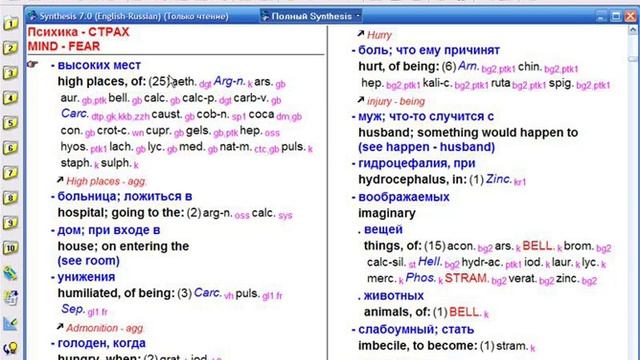Click remedy 'Arn.' under hurt, of being
The width and height of the screenshot is (640, 360).
click(x=468, y=66)
